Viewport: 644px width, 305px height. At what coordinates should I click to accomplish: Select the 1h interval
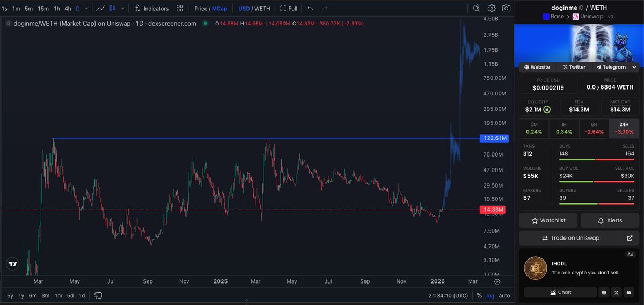57,9
